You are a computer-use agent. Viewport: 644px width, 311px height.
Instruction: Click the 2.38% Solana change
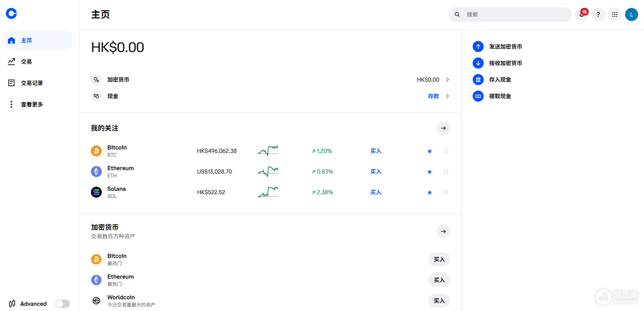pos(323,192)
